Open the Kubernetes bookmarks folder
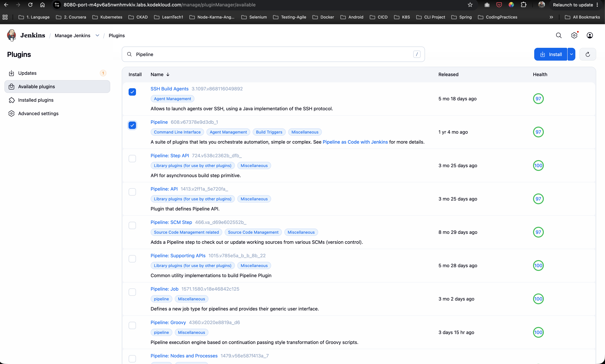Viewport: 605px width, 364px height. [x=107, y=17]
